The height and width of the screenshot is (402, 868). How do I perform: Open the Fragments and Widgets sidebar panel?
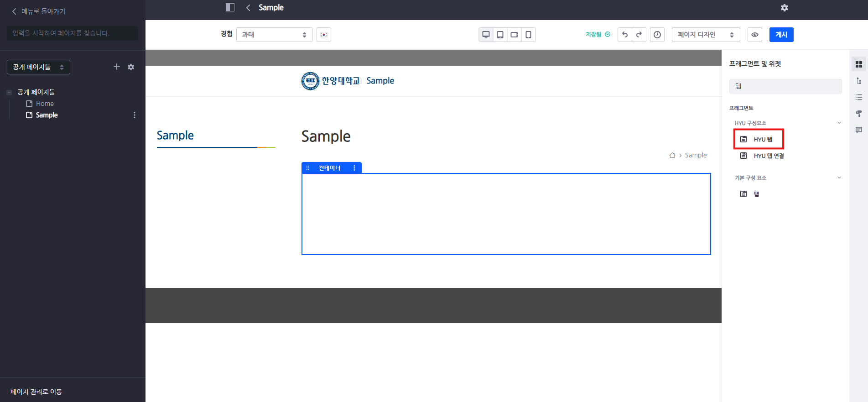859,64
